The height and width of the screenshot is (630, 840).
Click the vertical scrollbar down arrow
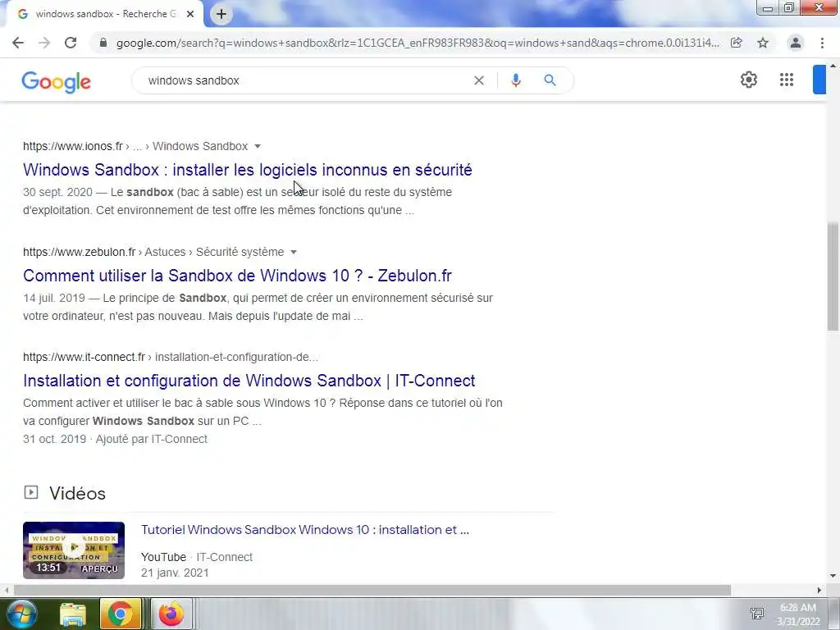(833, 576)
